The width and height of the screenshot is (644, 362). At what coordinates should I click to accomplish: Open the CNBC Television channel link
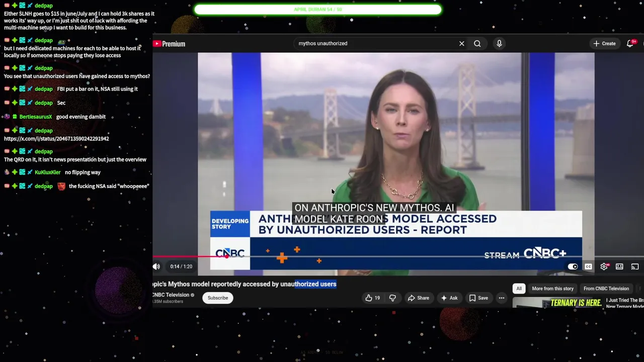171,295
